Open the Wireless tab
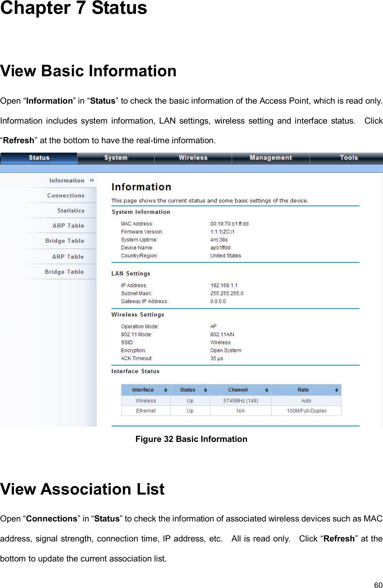The image size is (383, 588). click(x=193, y=158)
